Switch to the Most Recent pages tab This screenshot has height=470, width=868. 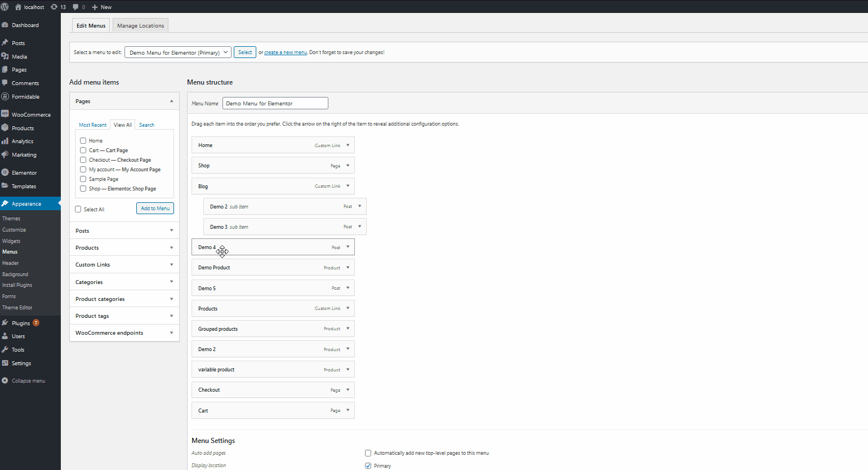point(92,125)
